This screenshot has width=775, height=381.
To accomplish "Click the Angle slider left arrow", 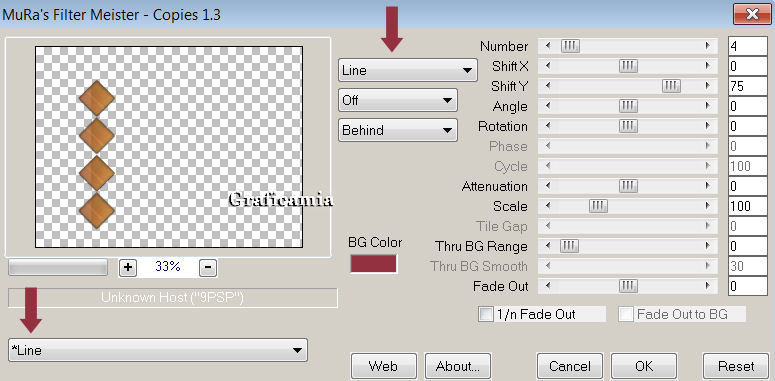I will point(548,106).
